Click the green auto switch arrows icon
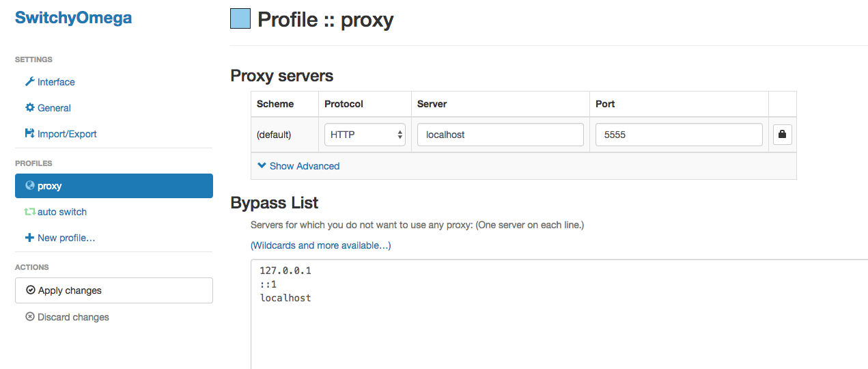Image resolution: width=868 pixels, height=369 pixels. pyautogui.click(x=29, y=212)
